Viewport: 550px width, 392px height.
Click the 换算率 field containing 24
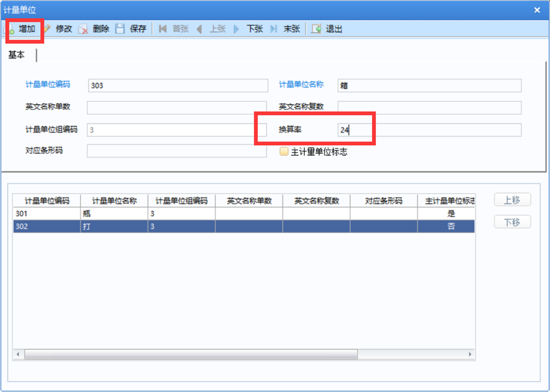[x=429, y=130]
